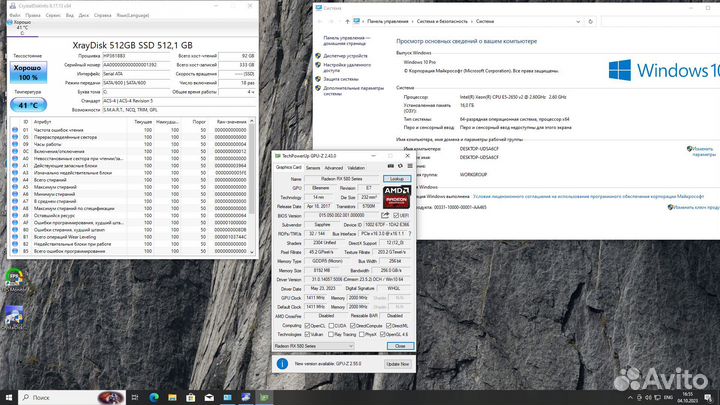Click blue status icon for attribute B5

pyautogui.click(x=15, y=251)
